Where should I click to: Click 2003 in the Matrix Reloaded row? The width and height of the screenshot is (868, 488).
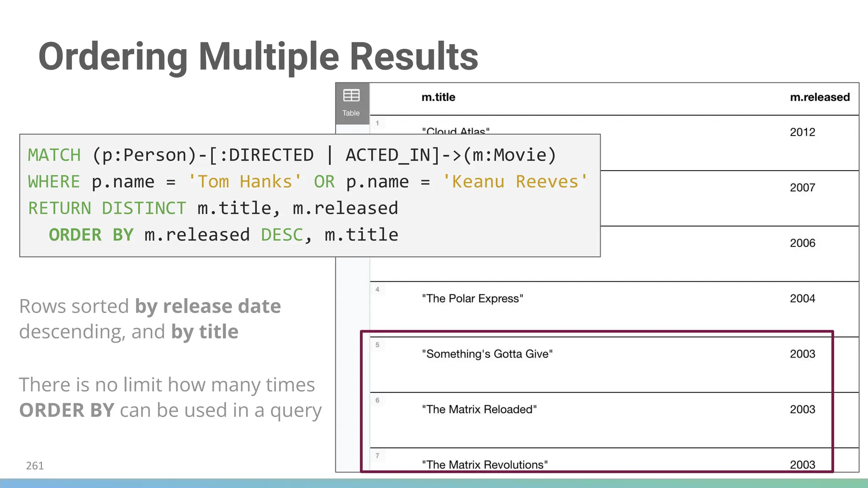pos(802,410)
